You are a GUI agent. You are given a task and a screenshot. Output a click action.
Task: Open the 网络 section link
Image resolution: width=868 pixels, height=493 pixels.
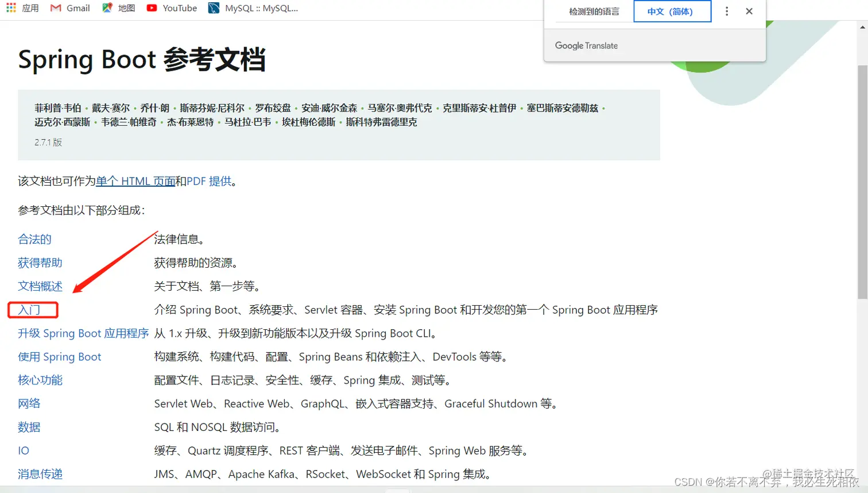[x=29, y=403]
